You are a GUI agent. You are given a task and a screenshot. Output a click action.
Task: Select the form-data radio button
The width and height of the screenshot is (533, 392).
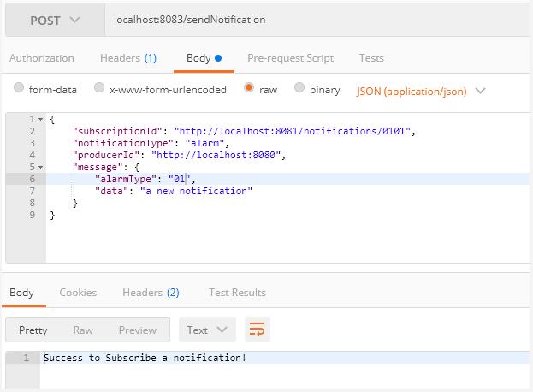19,89
